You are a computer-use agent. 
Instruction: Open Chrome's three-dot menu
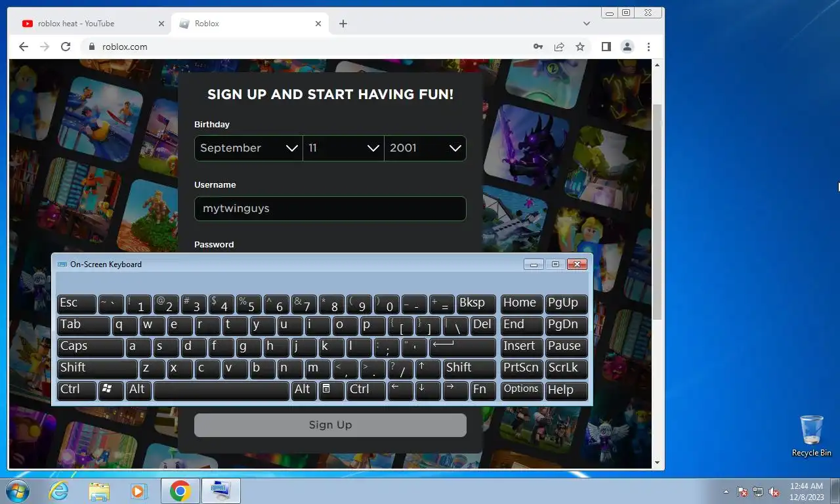[x=648, y=47]
